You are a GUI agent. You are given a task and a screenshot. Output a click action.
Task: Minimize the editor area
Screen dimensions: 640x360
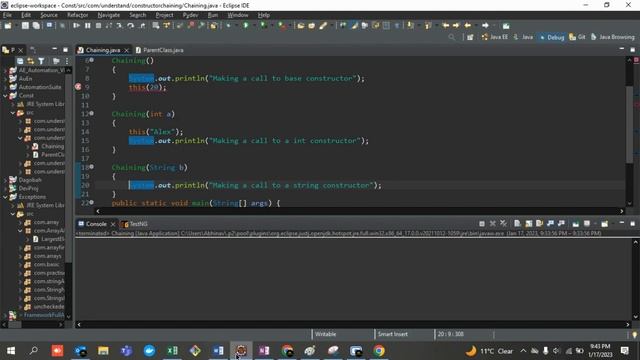coord(622,49)
